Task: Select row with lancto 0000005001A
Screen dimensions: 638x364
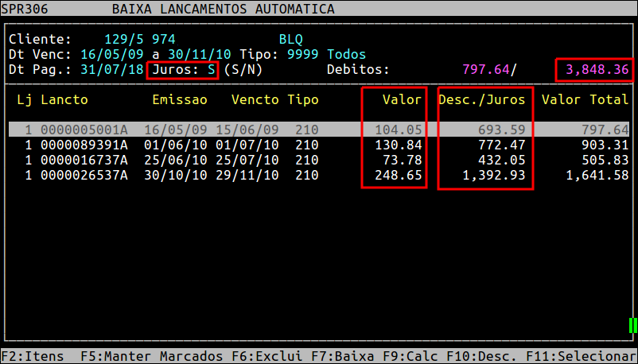Action: (x=84, y=130)
